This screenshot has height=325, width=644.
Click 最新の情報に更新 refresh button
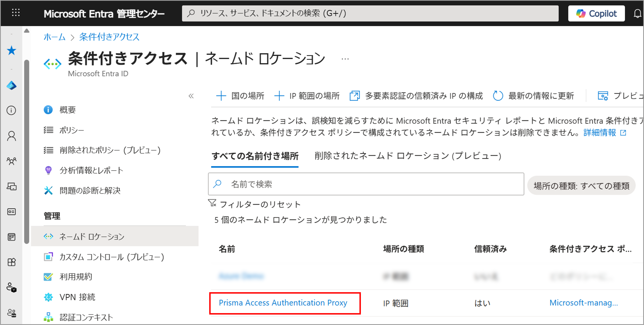coord(533,96)
